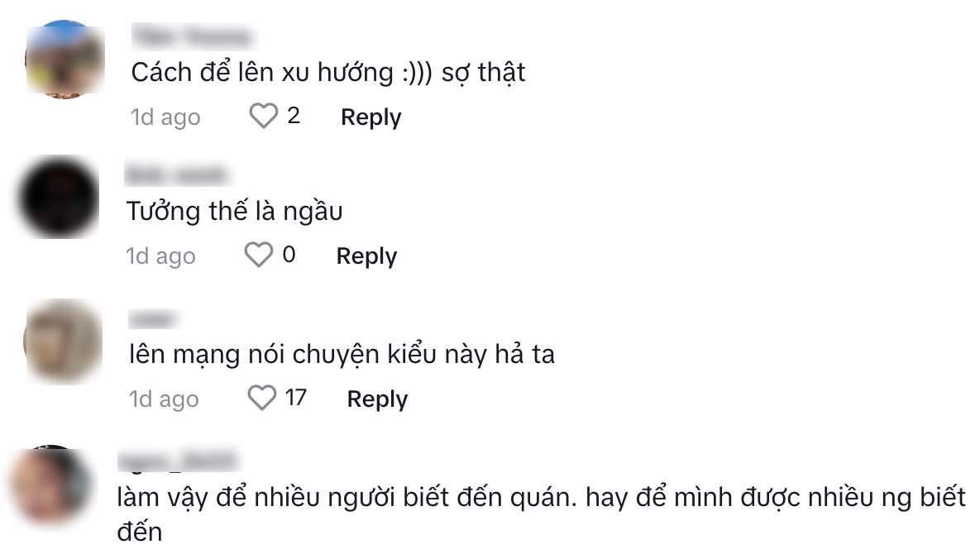Select the "1d ago" timestamp on the first comment
980x554 pixels.
coord(163,117)
